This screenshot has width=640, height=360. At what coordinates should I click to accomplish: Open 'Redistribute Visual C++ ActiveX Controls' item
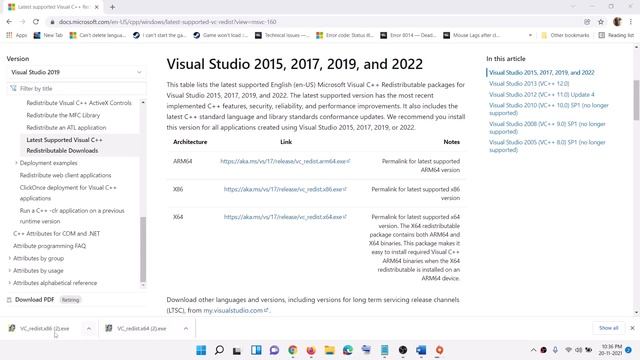point(79,103)
